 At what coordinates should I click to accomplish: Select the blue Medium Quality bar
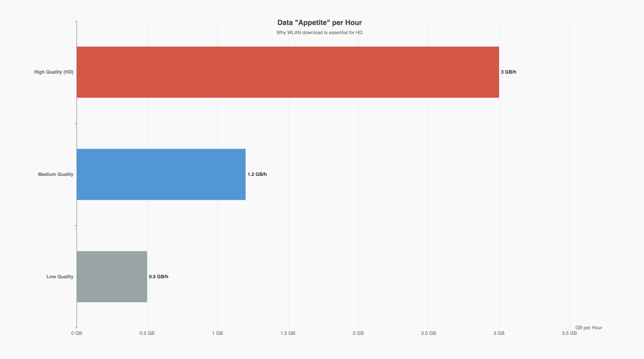(x=161, y=174)
